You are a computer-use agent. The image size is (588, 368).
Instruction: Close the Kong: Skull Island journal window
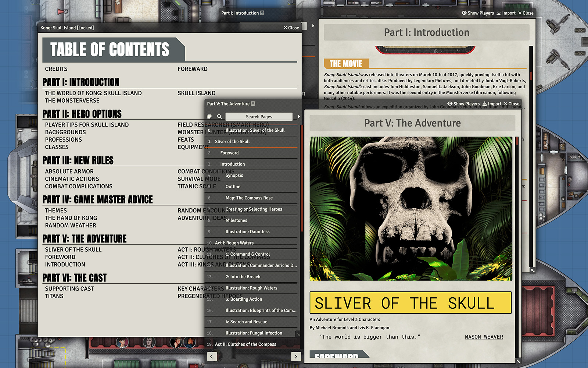click(291, 28)
